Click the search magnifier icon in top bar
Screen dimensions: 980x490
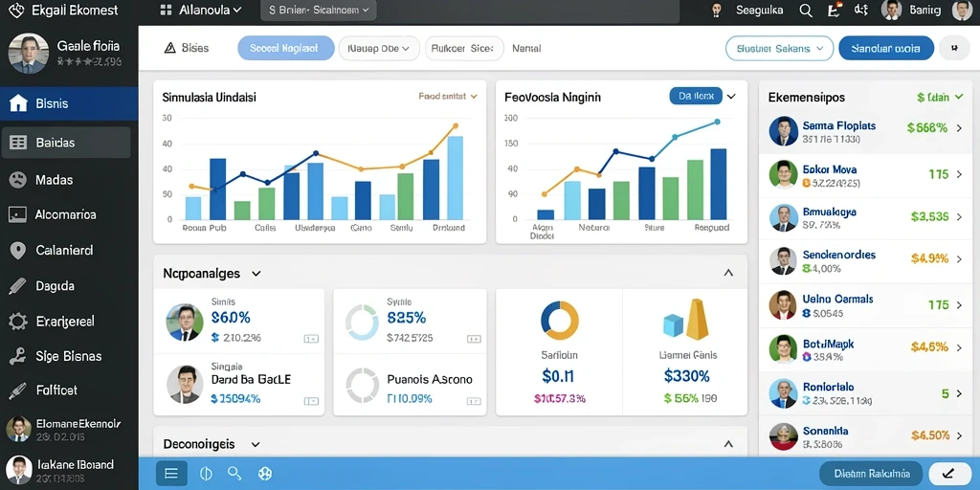[806, 10]
